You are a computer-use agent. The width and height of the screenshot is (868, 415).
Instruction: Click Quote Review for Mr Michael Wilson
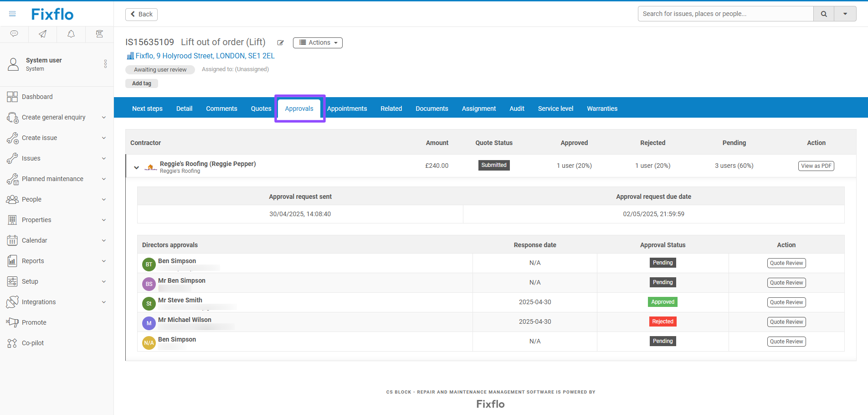[x=786, y=322]
